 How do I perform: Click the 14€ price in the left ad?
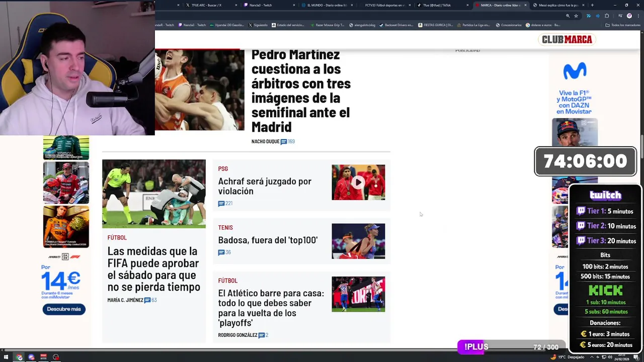coord(61,282)
